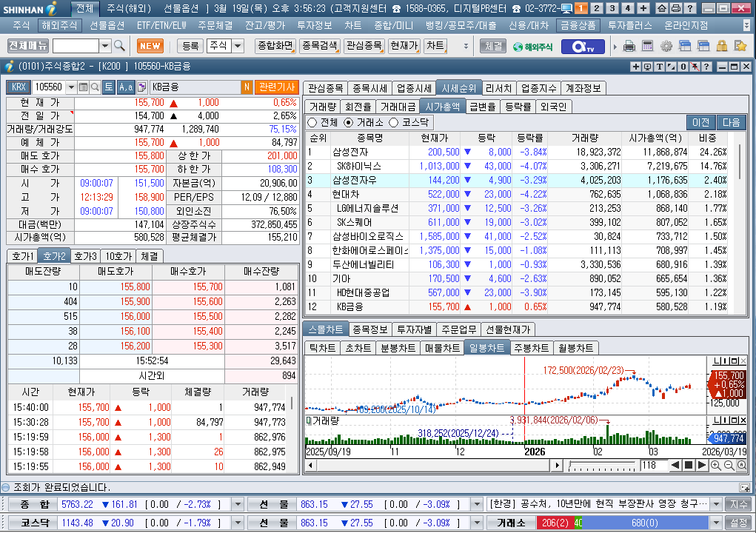Viewport: 756px width, 533px height.
Task: Open the news ticker dropdown arrow
Action: click(x=717, y=505)
